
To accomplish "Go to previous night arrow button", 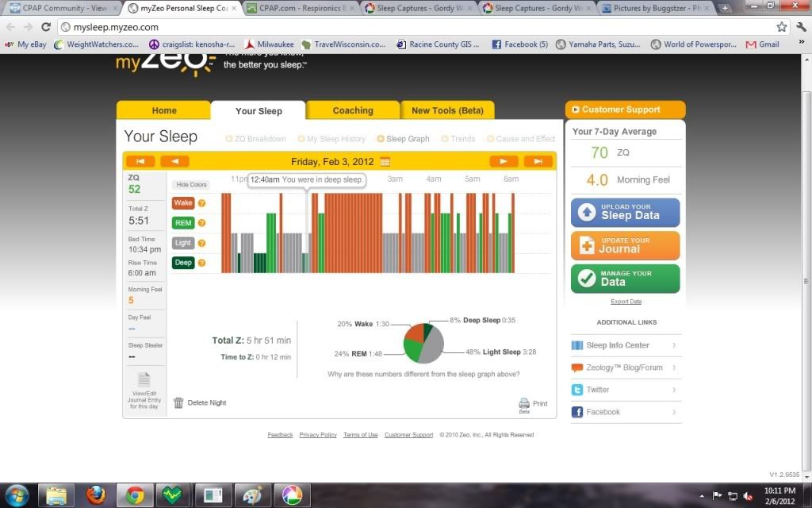I will tap(174, 161).
